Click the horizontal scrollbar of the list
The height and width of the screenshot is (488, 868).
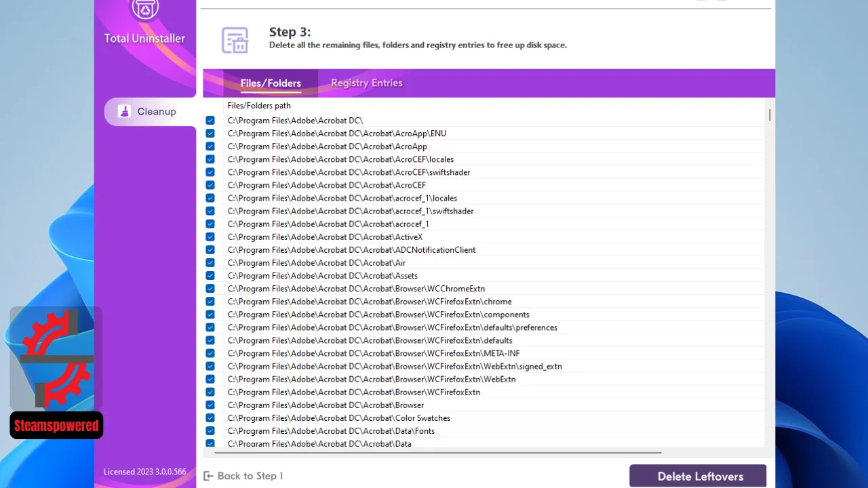(437, 452)
